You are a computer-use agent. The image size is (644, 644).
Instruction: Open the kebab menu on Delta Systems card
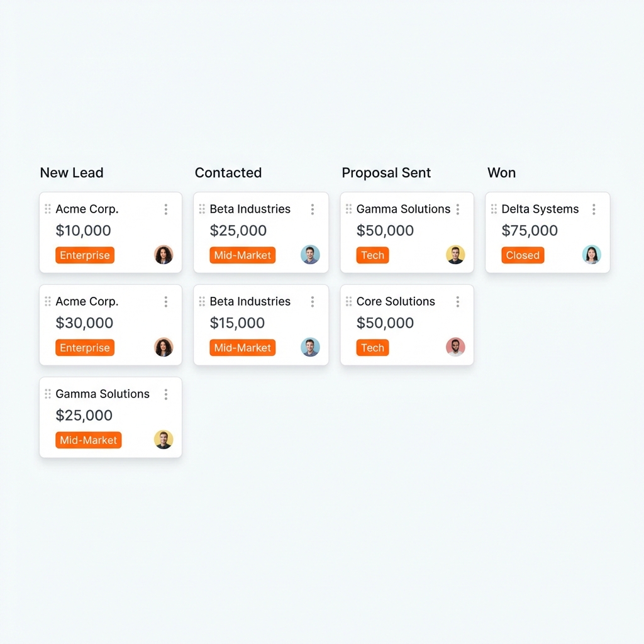(594, 209)
